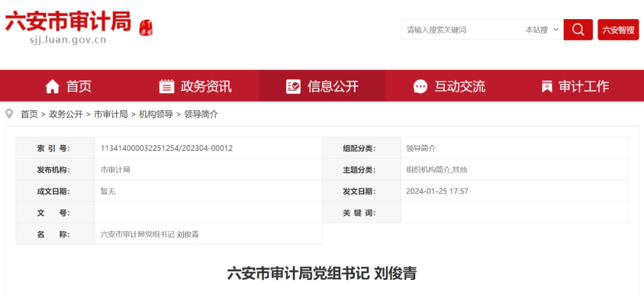Open the 首页 navigation tab
Image resolution: width=644 pixels, height=296 pixels.
pos(79,87)
